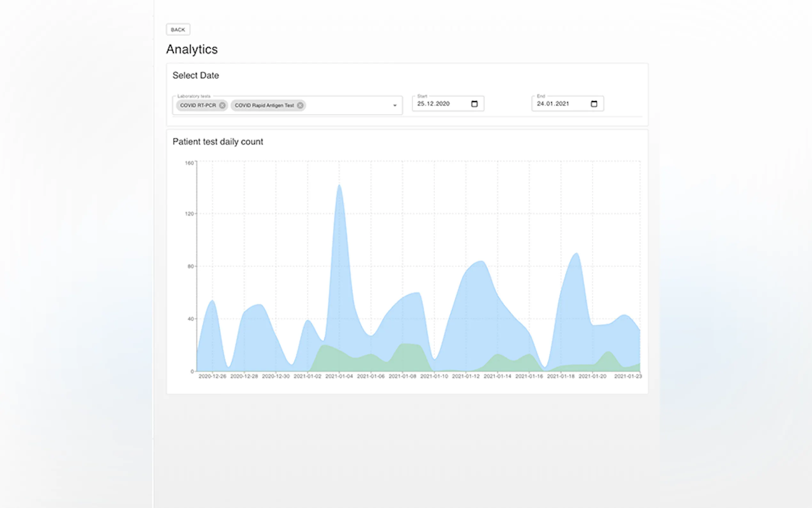Click the COVID RT-PCR chip label
The width and height of the screenshot is (812, 508).
[x=198, y=106]
